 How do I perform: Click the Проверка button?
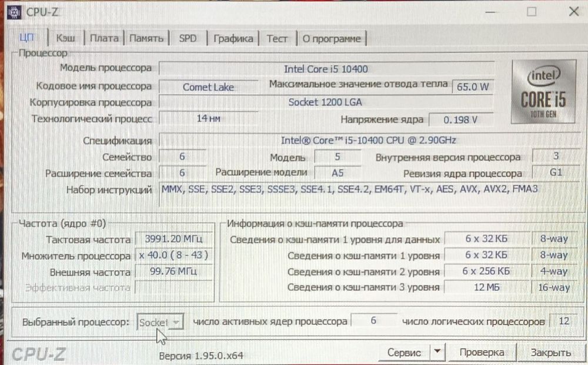[482, 352]
